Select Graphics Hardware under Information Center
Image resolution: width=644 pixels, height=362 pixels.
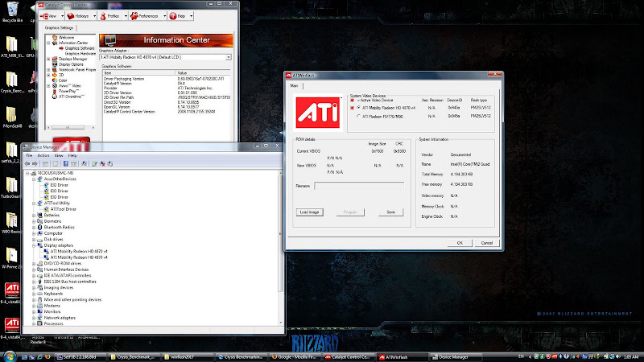point(80,53)
